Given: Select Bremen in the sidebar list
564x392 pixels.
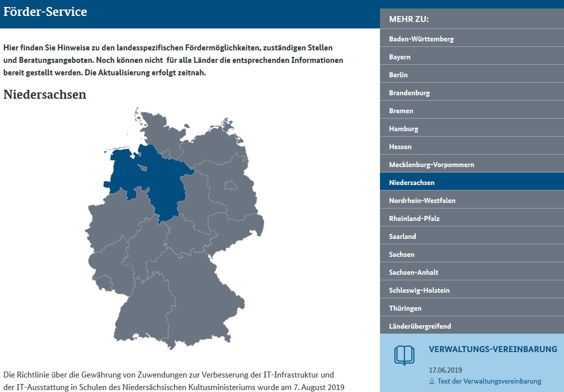Looking at the screenshot, I should pos(401,110).
